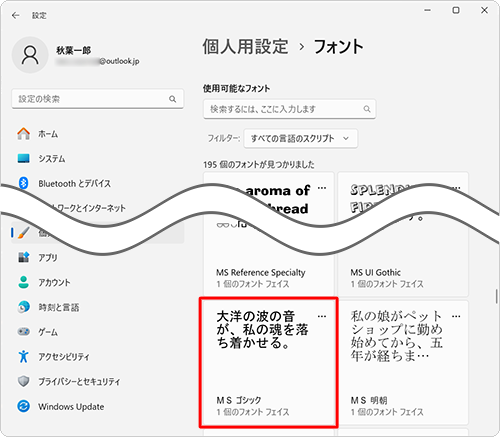500x437 pixels.
Task: Open the more options menu on the MS ゴシック card
Action: (322, 316)
